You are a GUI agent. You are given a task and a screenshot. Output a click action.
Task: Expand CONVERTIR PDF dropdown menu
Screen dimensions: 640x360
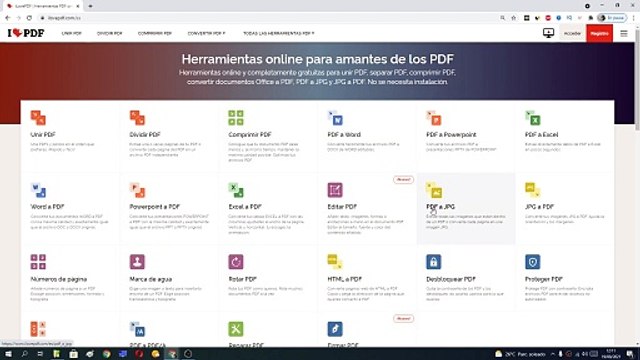pyautogui.click(x=207, y=33)
